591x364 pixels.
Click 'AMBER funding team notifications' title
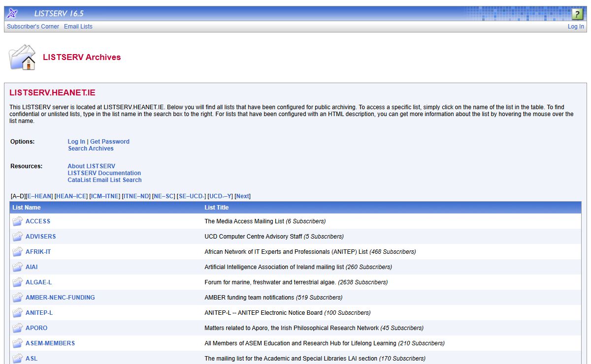pos(249,298)
